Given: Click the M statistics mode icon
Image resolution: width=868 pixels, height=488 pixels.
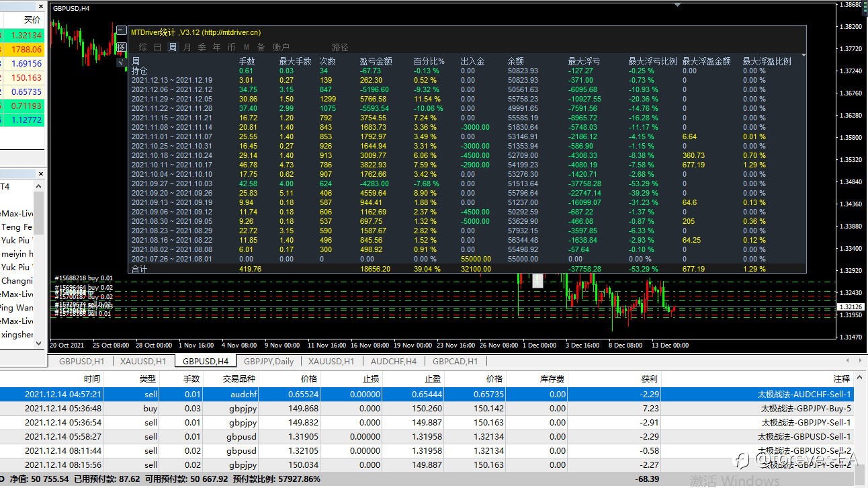Looking at the screenshot, I should [246, 47].
